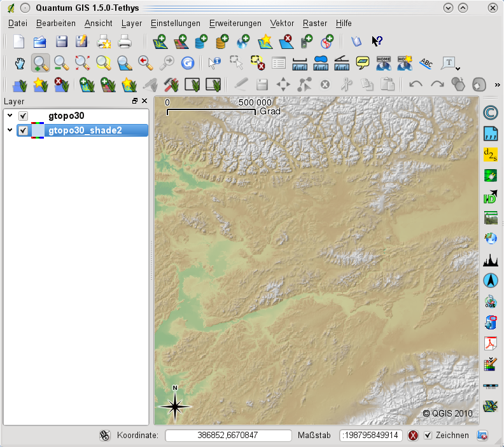This screenshot has height=447, width=504.
Task: Save the current project
Action: (x=61, y=42)
